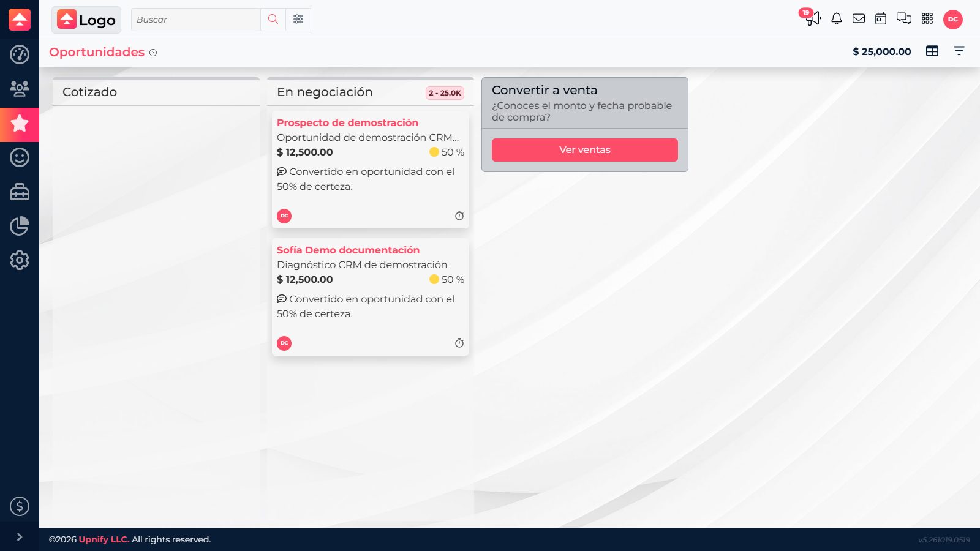This screenshot has height=551, width=980.
Task: Click timer icon on Prospecto de demostración card
Action: [x=459, y=216]
